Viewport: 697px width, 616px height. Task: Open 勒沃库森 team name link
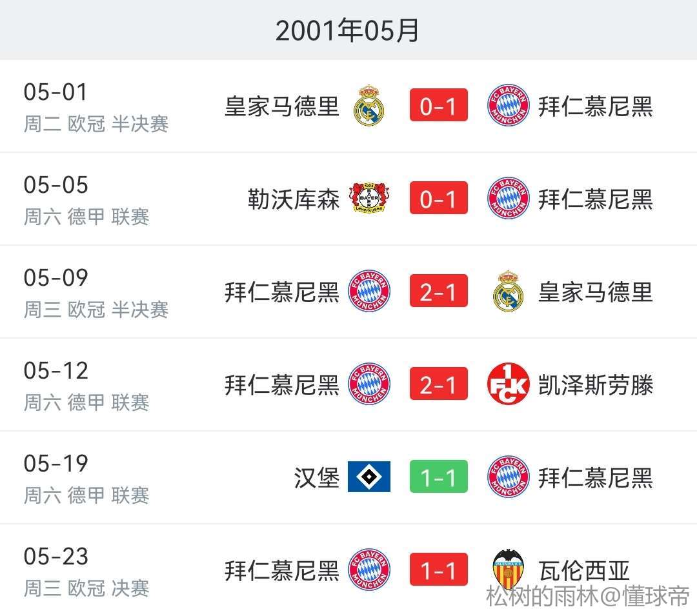point(293,199)
